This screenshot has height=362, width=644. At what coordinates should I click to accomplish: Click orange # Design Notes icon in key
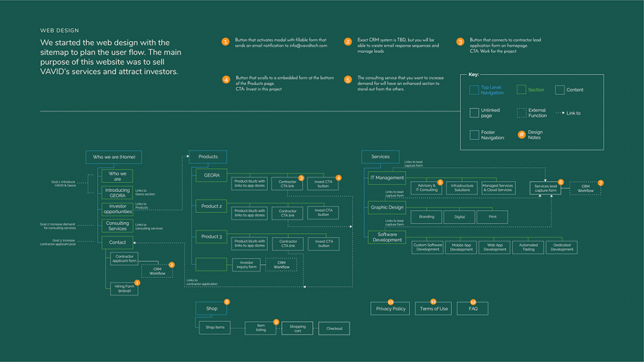521,135
